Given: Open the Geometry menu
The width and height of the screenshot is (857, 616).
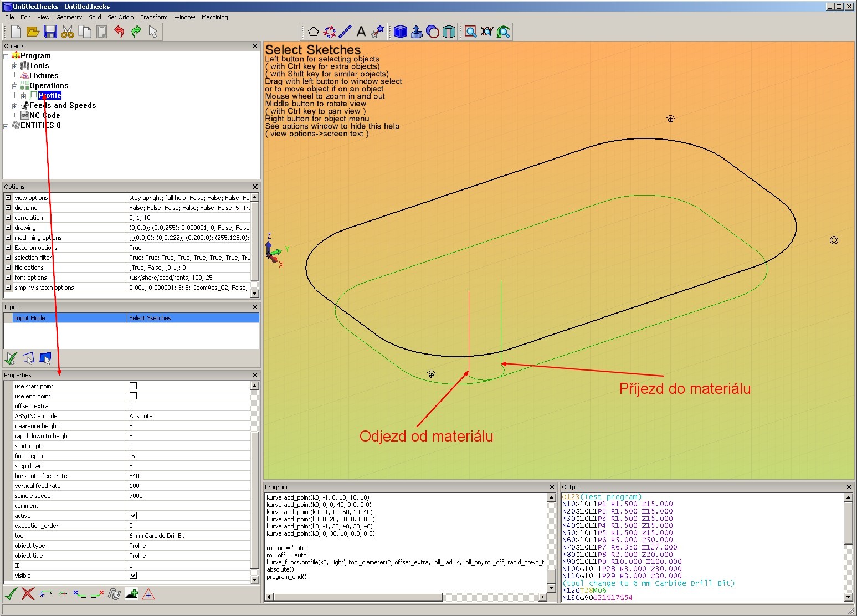Looking at the screenshot, I should (69, 17).
